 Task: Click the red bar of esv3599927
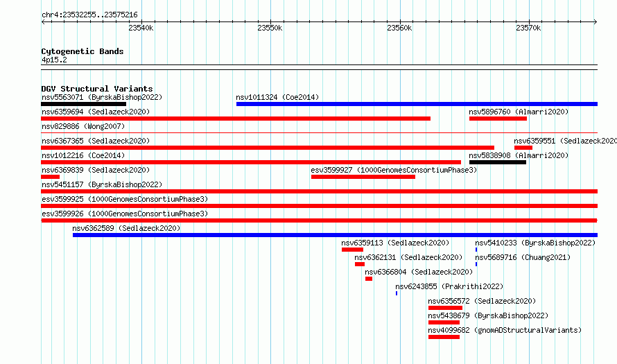[x=363, y=177]
